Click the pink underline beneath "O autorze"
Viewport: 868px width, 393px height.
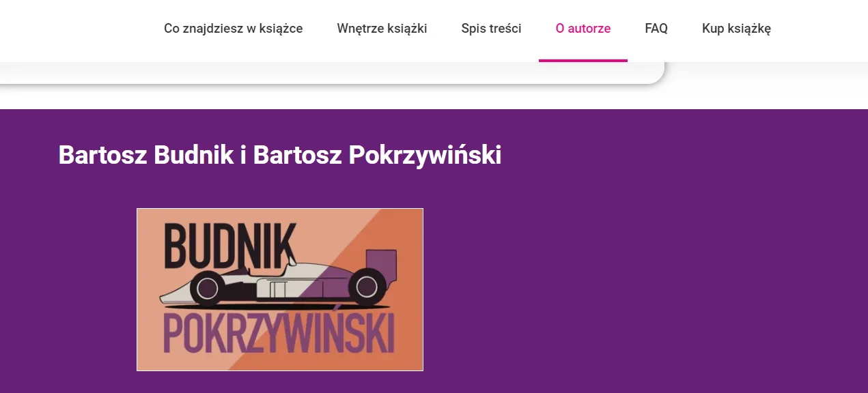click(583, 60)
